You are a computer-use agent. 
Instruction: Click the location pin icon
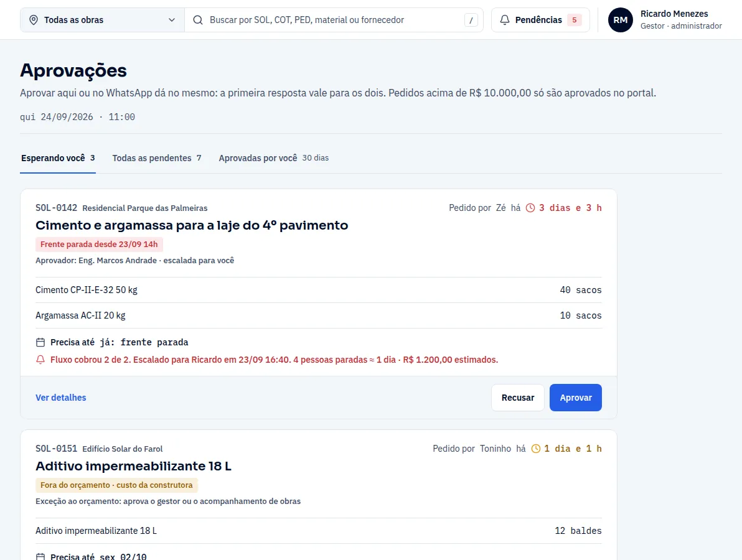click(x=34, y=20)
